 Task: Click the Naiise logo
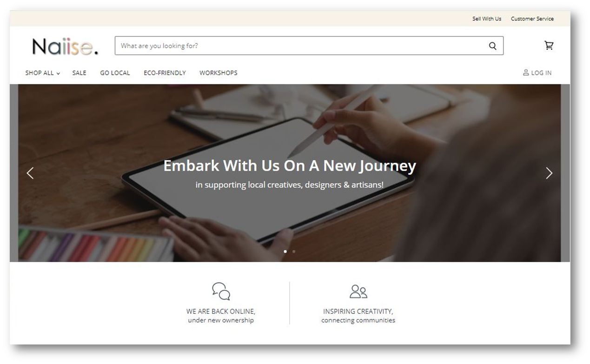pyautogui.click(x=65, y=46)
